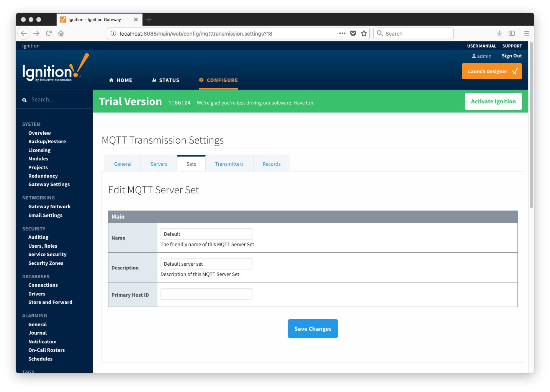Go back using the browser back arrow
Image resolution: width=550 pixels, height=392 pixels.
pos(24,33)
